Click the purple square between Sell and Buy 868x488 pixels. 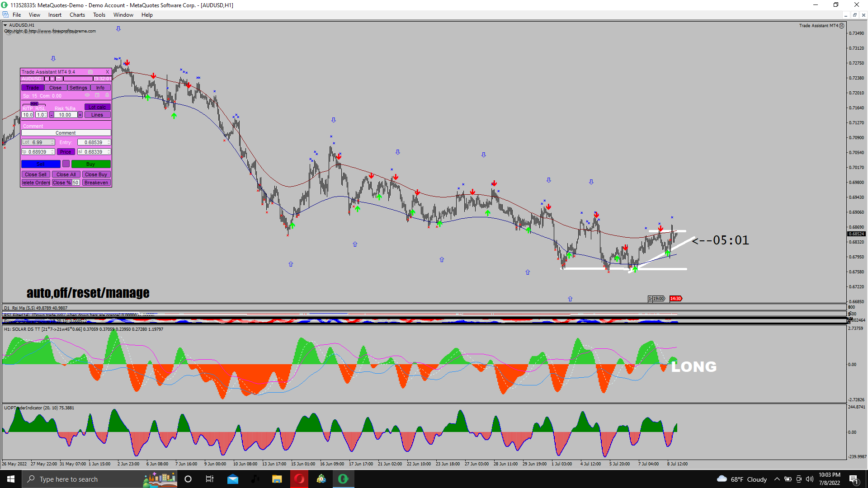click(66, 164)
